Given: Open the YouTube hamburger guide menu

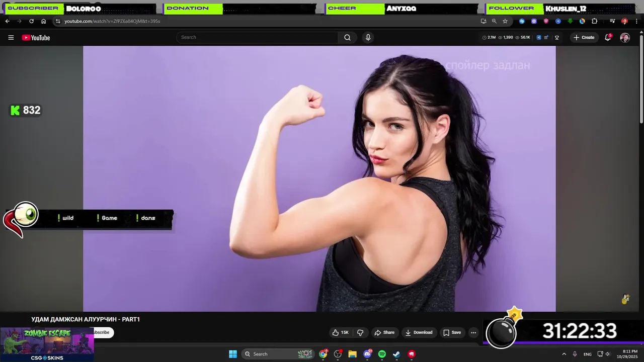Looking at the screenshot, I should point(11,38).
